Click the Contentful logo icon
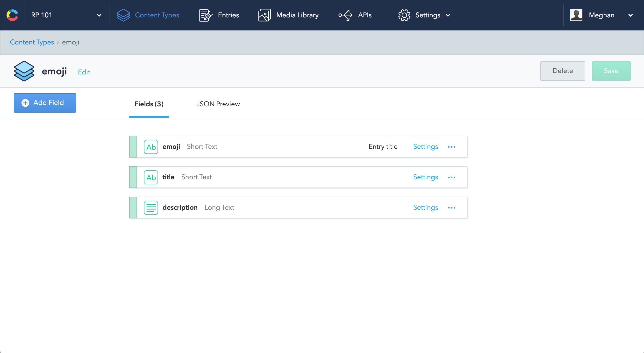 (x=12, y=15)
